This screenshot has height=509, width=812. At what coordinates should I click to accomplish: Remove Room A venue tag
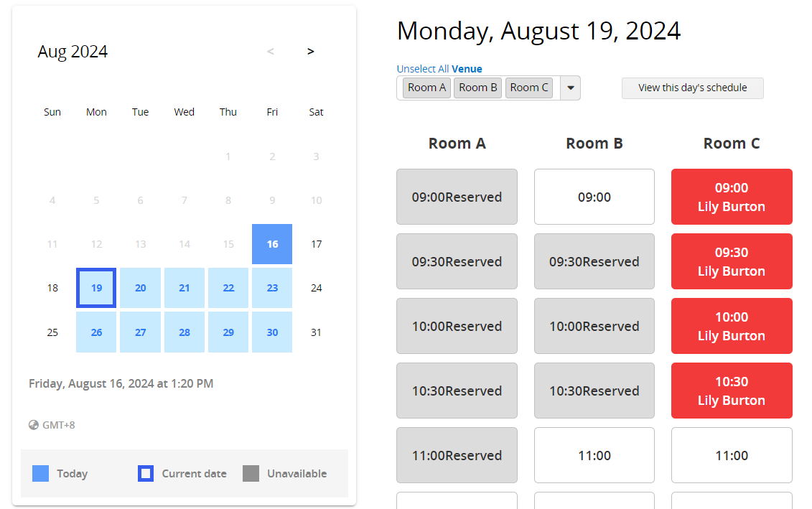pyautogui.click(x=427, y=88)
